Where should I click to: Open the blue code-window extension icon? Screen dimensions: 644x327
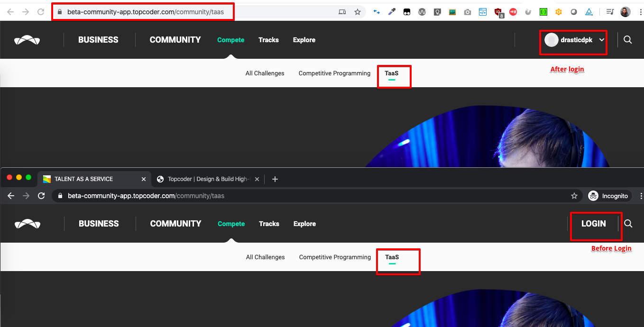pyautogui.click(x=483, y=12)
